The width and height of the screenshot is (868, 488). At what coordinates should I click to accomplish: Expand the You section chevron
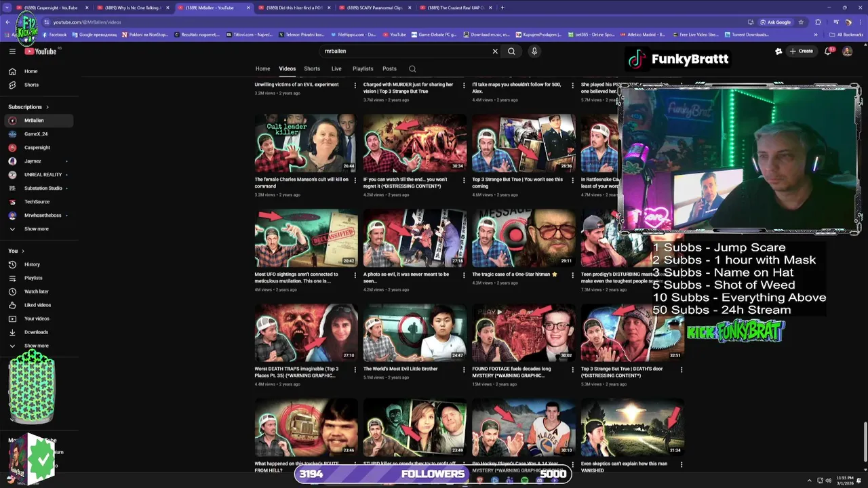(x=22, y=251)
